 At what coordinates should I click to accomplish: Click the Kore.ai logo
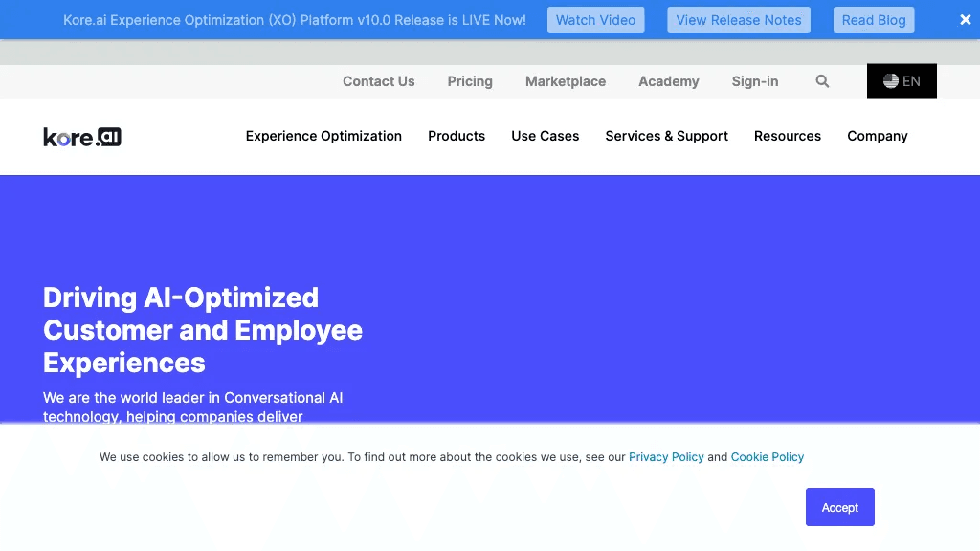82,137
